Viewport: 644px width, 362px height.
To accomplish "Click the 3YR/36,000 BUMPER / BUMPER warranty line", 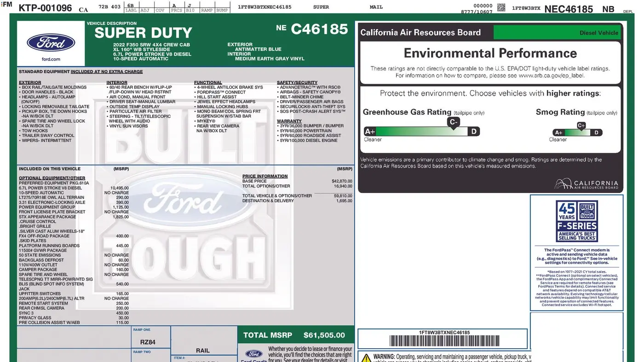I will point(310,126).
